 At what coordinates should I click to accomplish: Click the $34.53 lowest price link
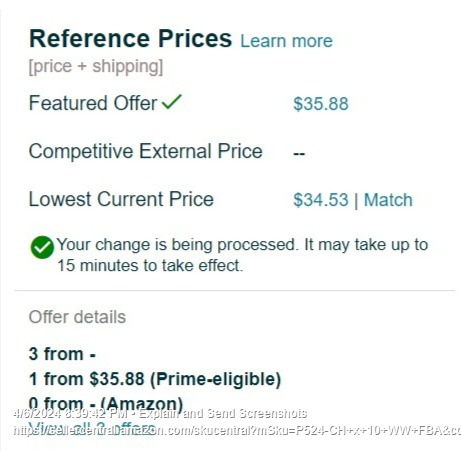pyautogui.click(x=321, y=200)
